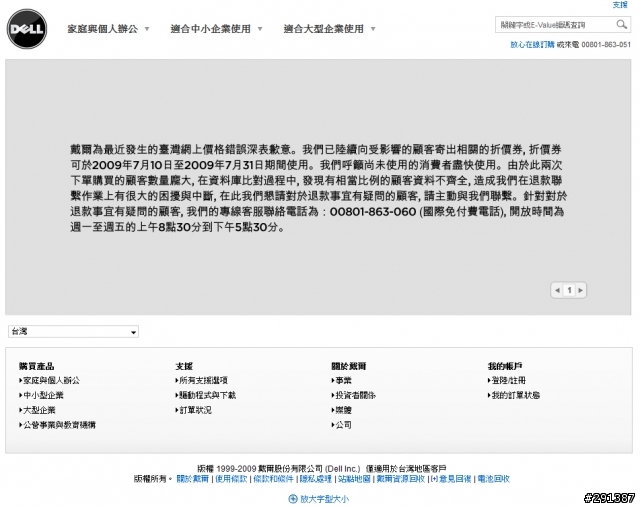Viewport: 640px width, 506px height.
Task: Open 事業 link under 關於戴爾
Action: 341,380
